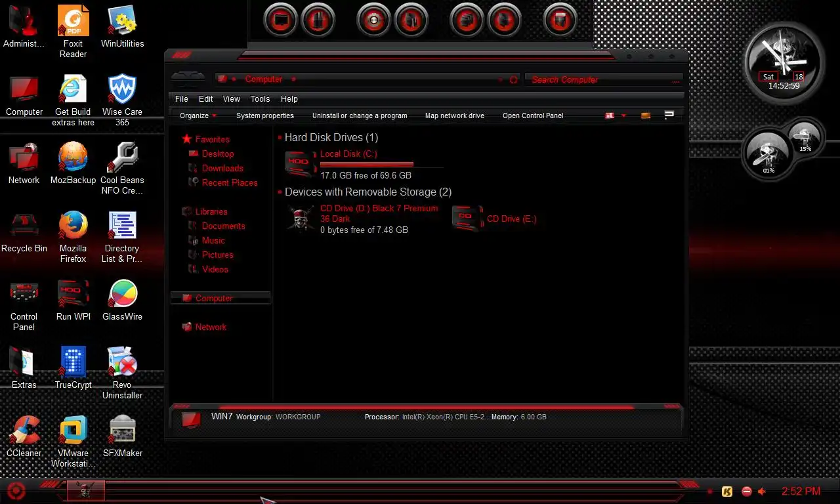Screen dimensions: 840x504
Task: Open the SFXMaker desktop shortcut
Action: (122, 436)
